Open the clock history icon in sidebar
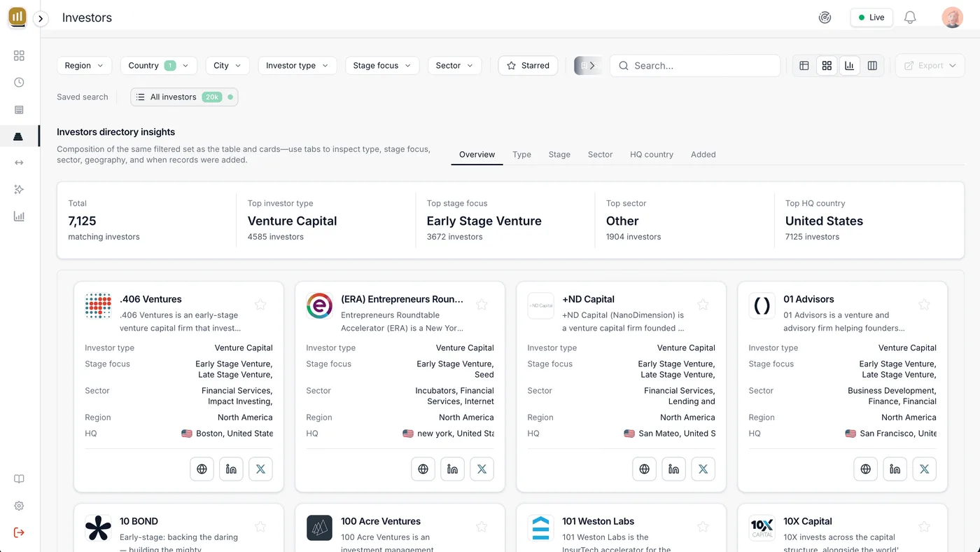Image resolution: width=980 pixels, height=552 pixels. click(x=19, y=83)
